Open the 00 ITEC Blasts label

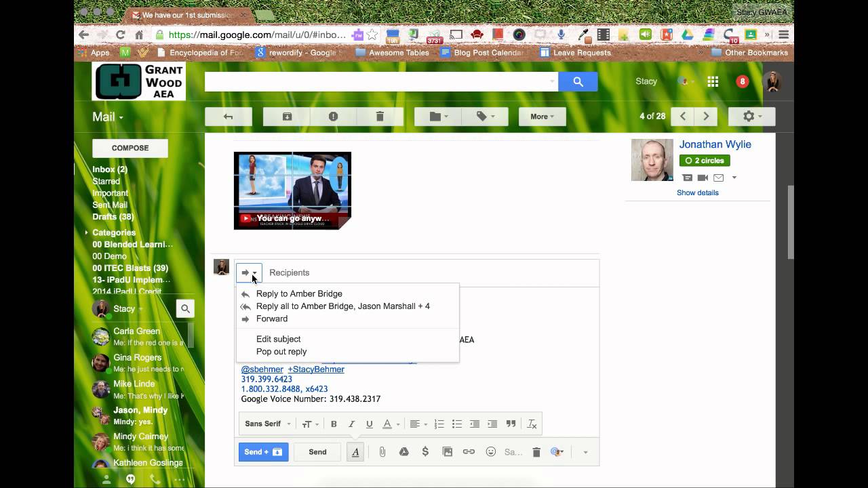pyautogui.click(x=130, y=268)
